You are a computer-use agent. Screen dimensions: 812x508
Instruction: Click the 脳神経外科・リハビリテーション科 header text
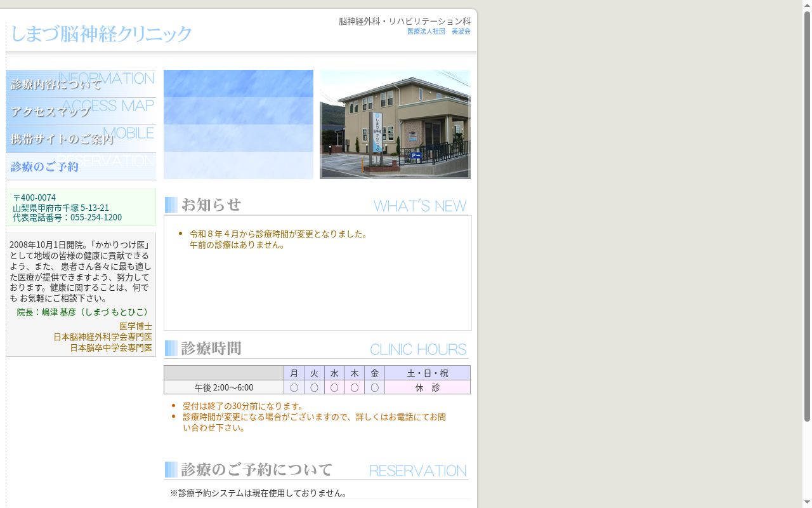(405, 21)
